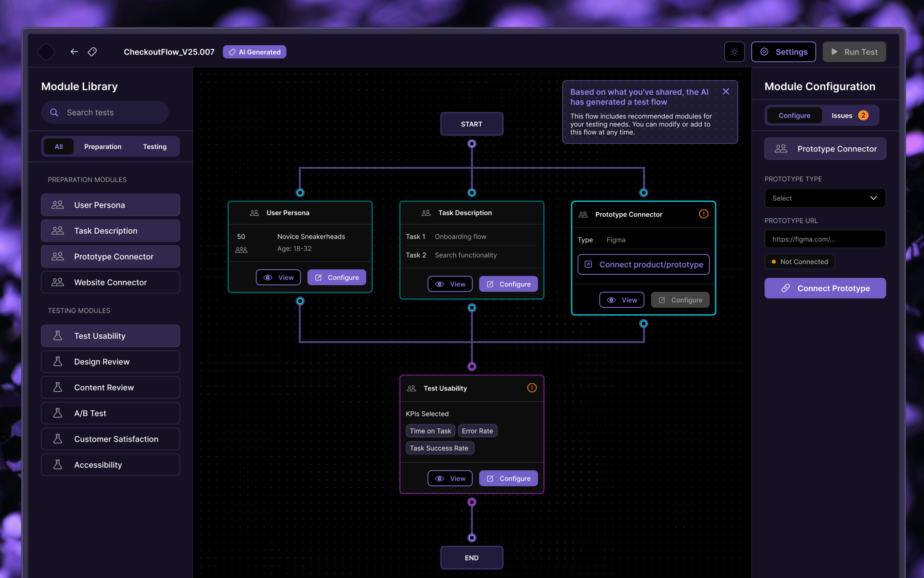The width and height of the screenshot is (924, 578).
Task: Open the Prototype Type Select dropdown
Action: [825, 198]
